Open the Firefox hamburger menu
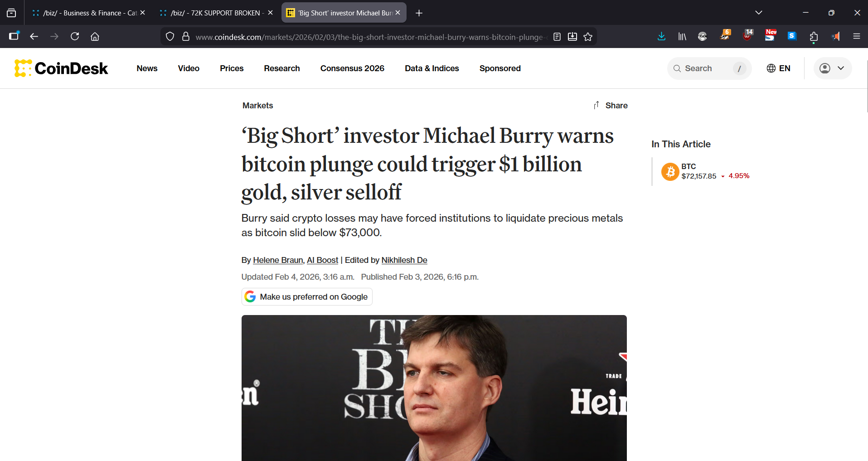 tap(856, 37)
